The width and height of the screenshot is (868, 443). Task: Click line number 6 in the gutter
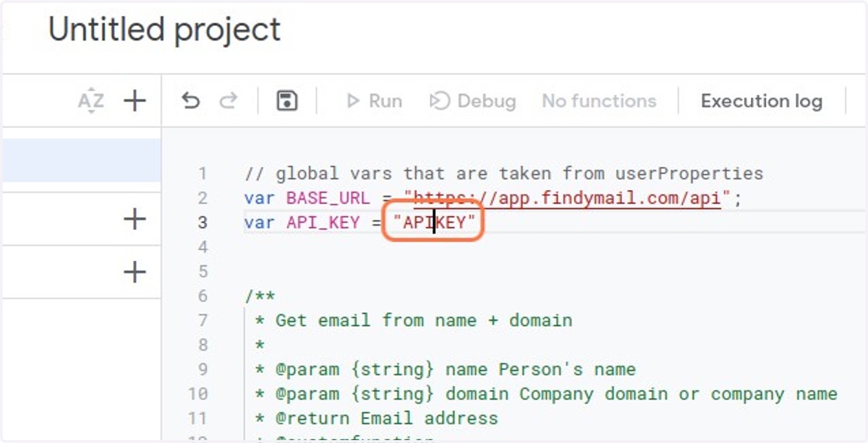tap(203, 296)
